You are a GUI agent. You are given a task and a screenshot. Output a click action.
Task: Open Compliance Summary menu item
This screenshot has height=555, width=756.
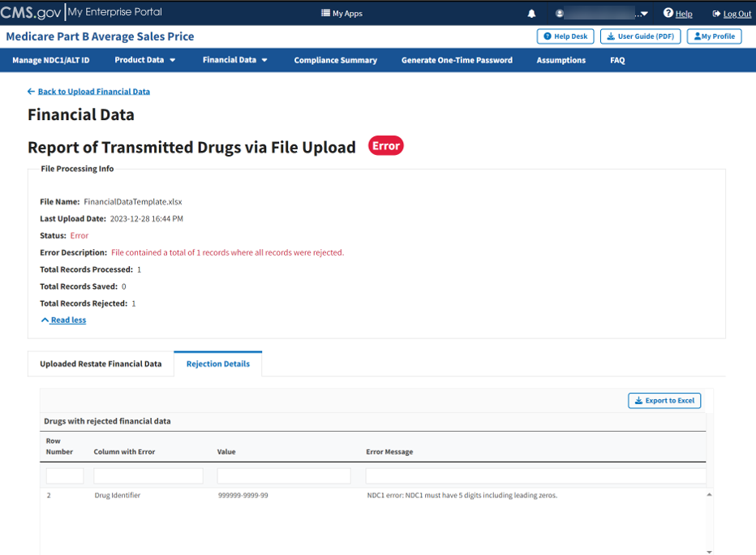coord(335,60)
